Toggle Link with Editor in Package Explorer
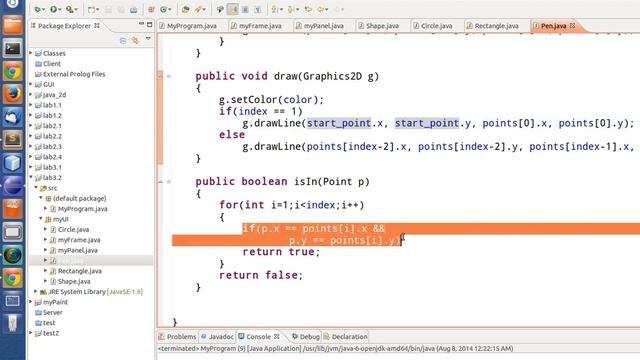Viewport: 640px width, 360px height. coord(135,40)
